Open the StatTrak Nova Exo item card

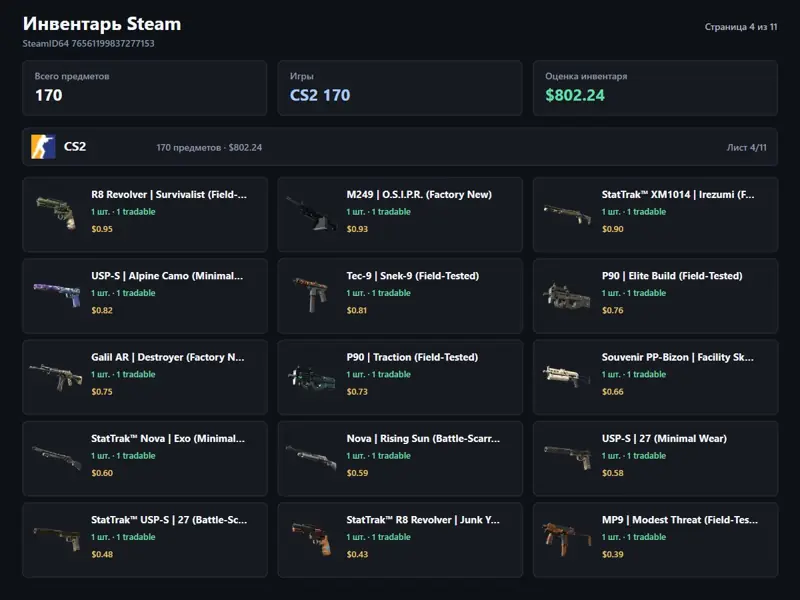point(145,458)
